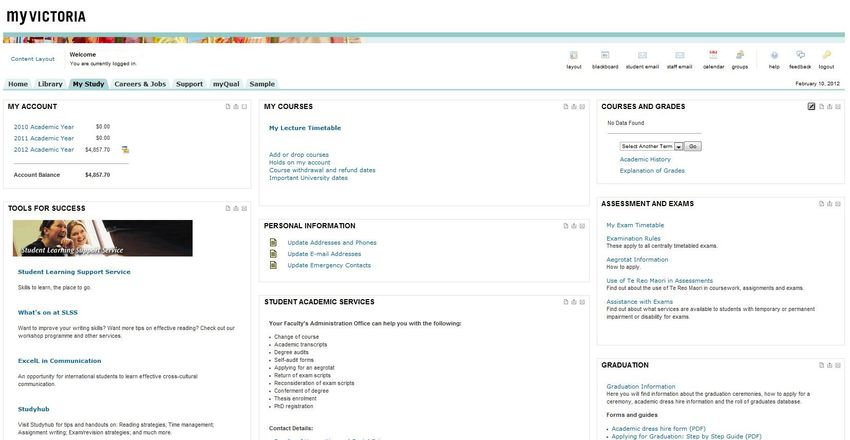
Task: Click the Account Balance amount $4,857.70
Action: [98, 175]
